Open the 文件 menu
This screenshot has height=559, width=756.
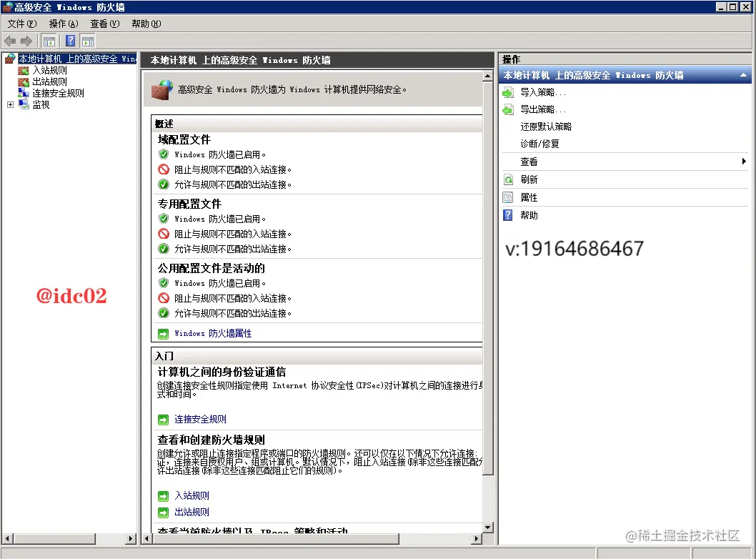pyautogui.click(x=21, y=24)
